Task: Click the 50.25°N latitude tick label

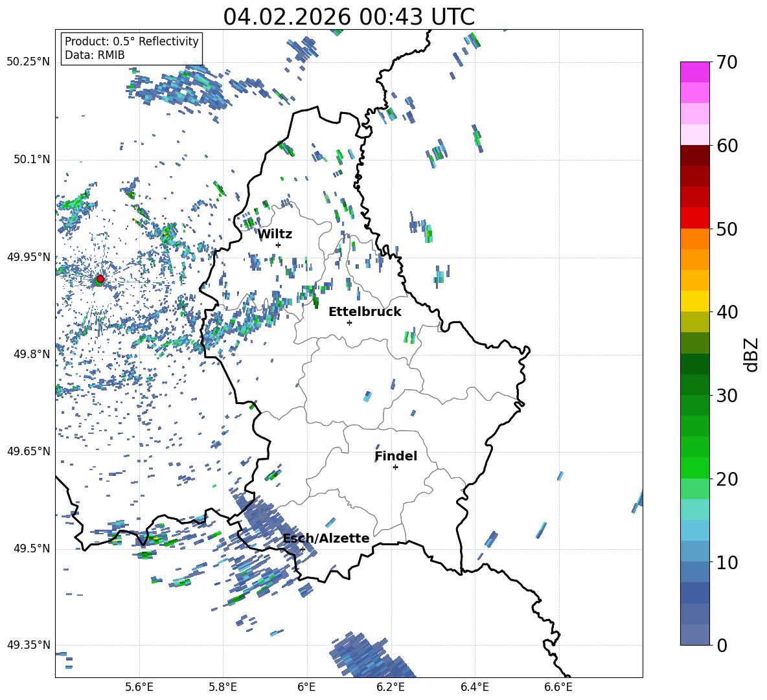Action: [x=29, y=62]
